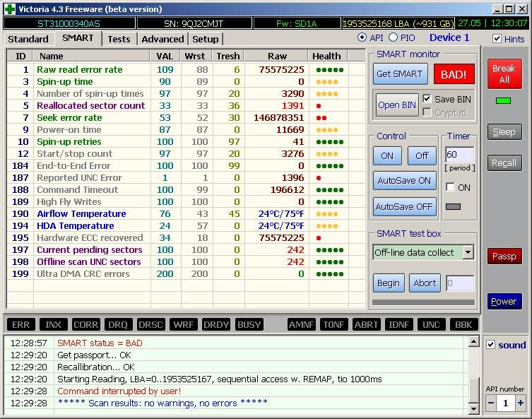
Task: Click the SMART test progress bar
Action: click(423, 302)
